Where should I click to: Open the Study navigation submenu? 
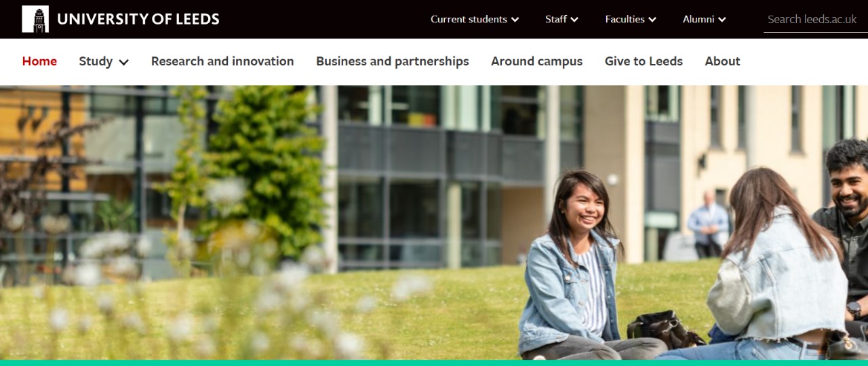[x=104, y=61]
